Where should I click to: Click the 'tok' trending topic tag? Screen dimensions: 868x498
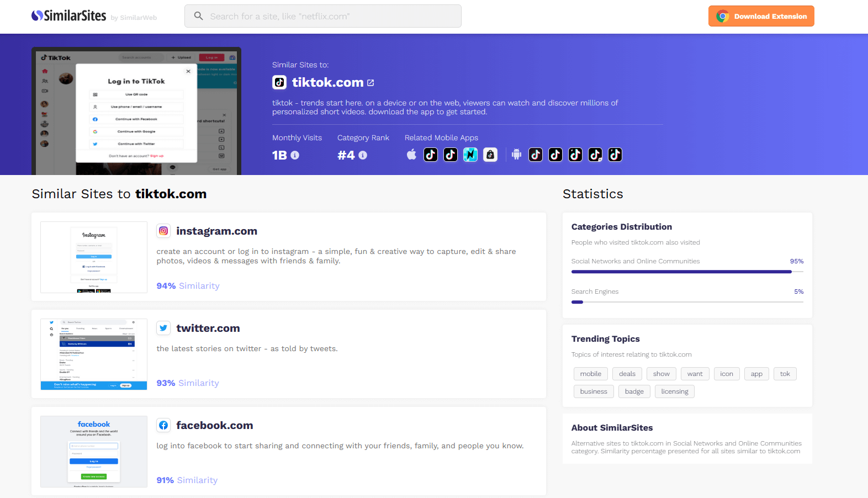point(785,374)
